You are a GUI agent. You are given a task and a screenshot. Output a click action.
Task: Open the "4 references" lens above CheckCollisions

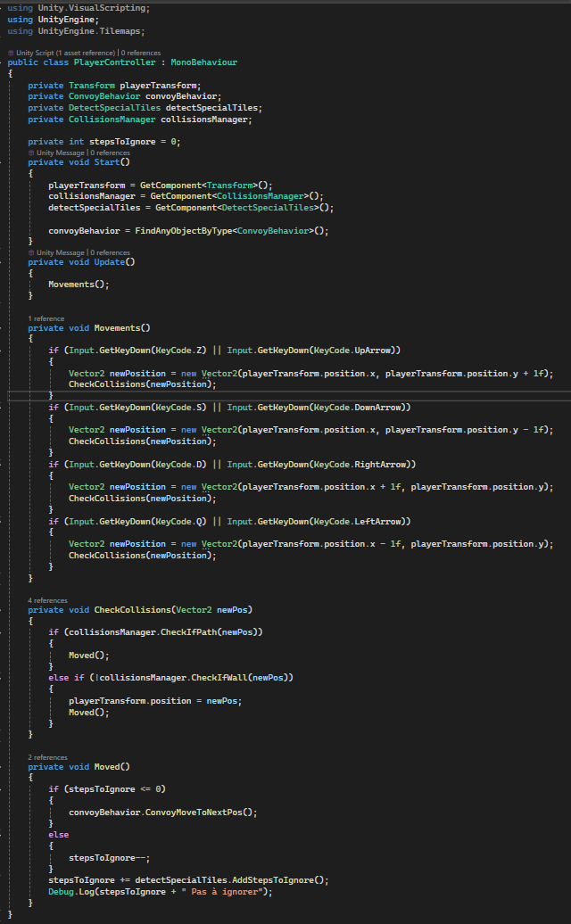coord(47,600)
